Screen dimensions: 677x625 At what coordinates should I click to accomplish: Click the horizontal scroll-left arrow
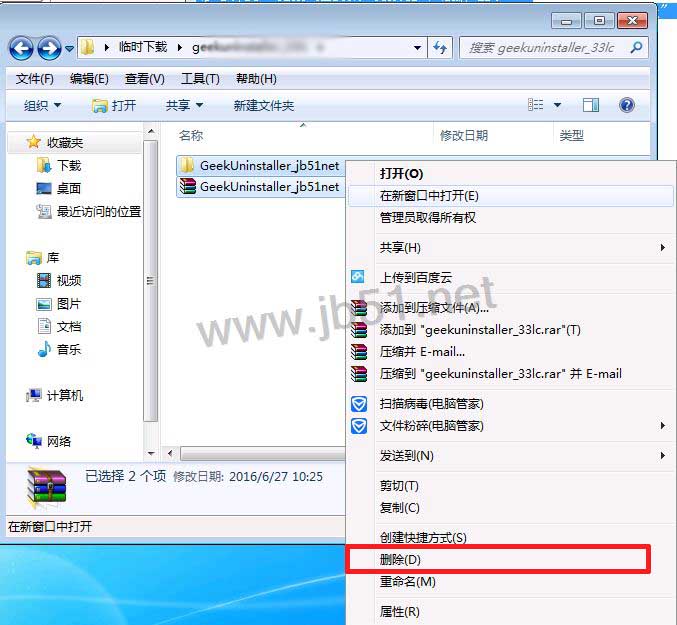click(x=170, y=454)
